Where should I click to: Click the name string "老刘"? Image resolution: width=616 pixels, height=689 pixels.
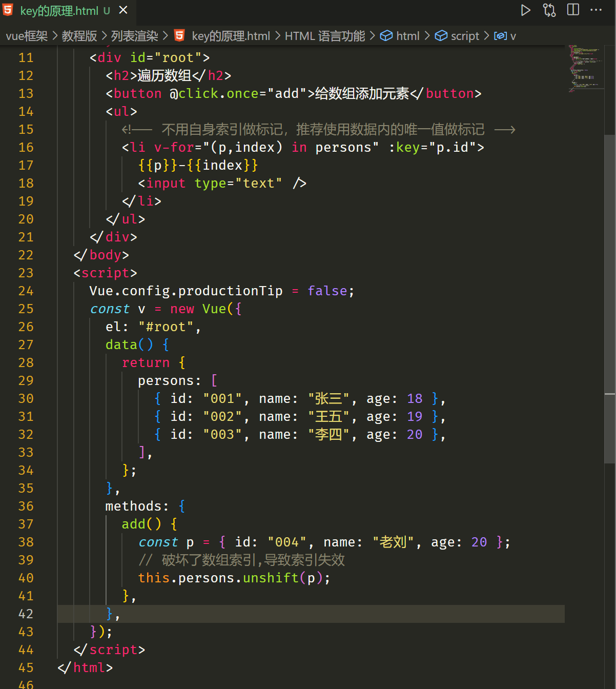[x=393, y=542]
